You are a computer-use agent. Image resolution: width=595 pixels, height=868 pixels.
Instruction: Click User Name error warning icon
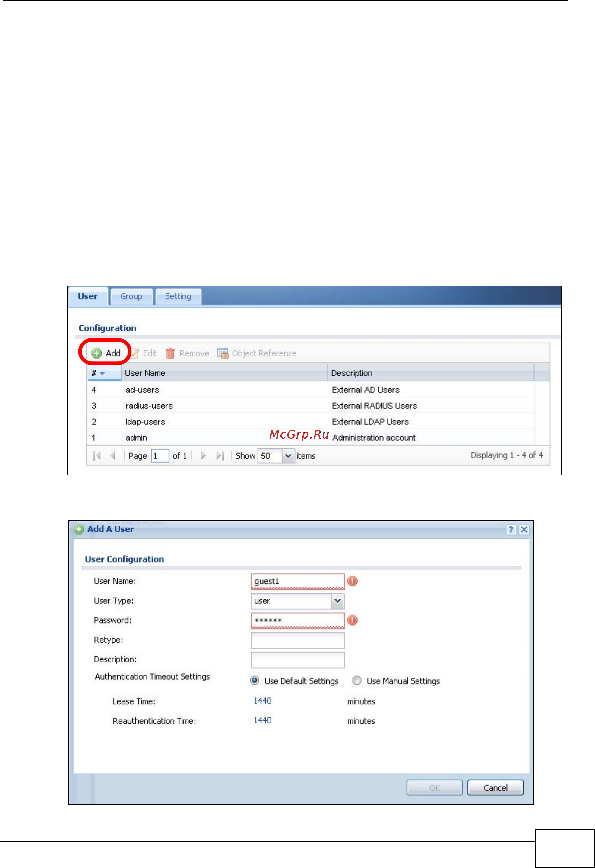click(x=352, y=581)
